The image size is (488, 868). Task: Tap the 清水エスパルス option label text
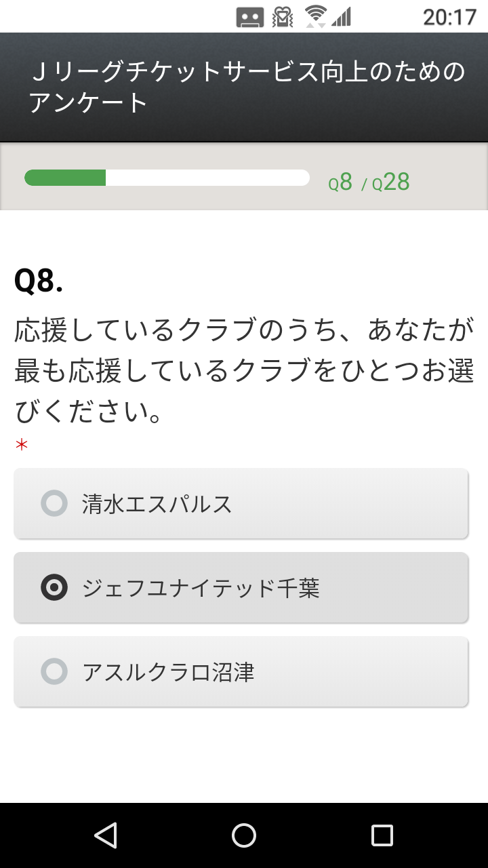tap(157, 504)
